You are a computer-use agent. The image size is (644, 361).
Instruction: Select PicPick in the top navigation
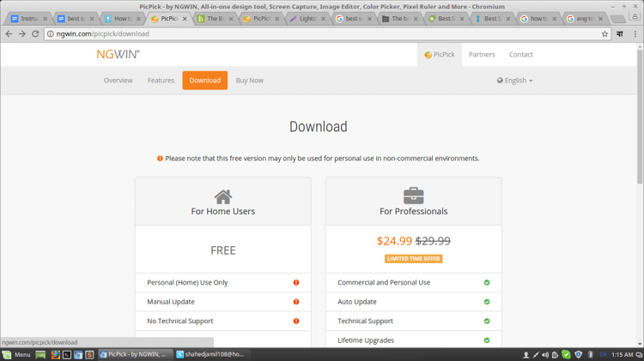click(440, 55)
